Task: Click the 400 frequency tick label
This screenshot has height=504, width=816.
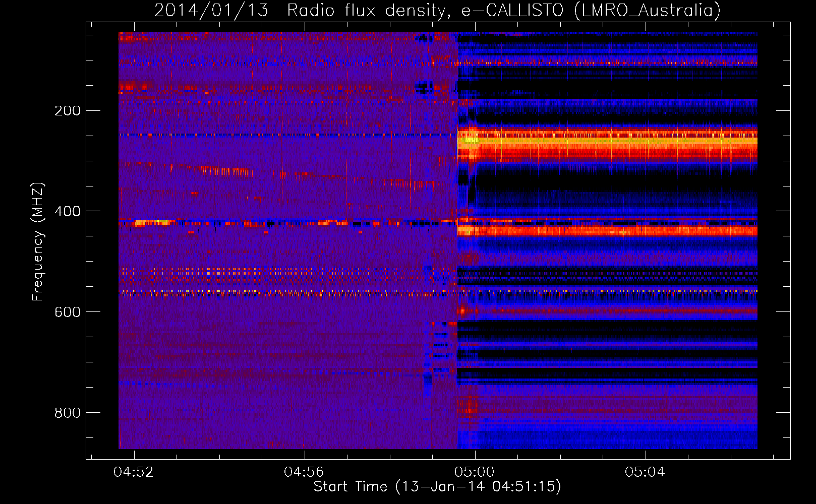Action: [68, 211]
